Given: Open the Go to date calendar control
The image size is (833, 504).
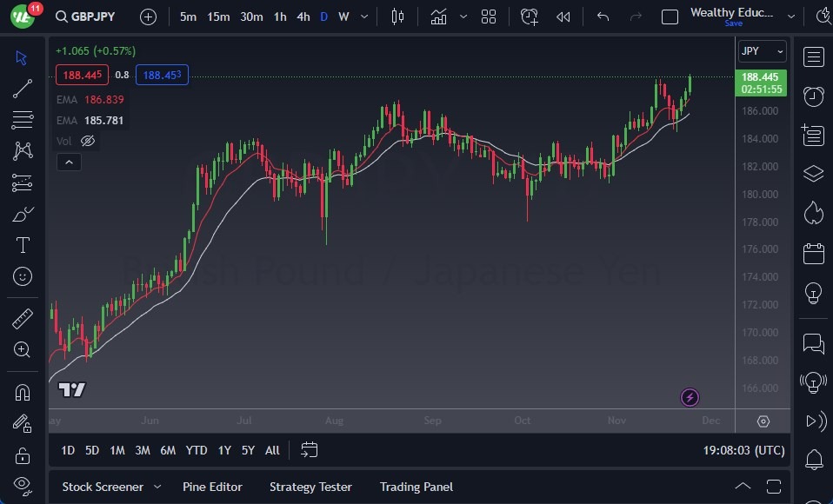Looking at the screenshot, I should 309,450.
